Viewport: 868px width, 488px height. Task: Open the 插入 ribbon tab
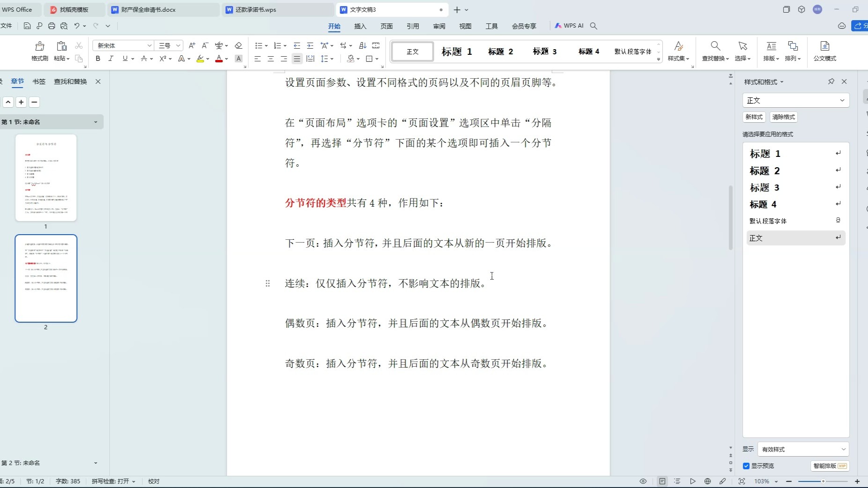click(x=360, y=26)
